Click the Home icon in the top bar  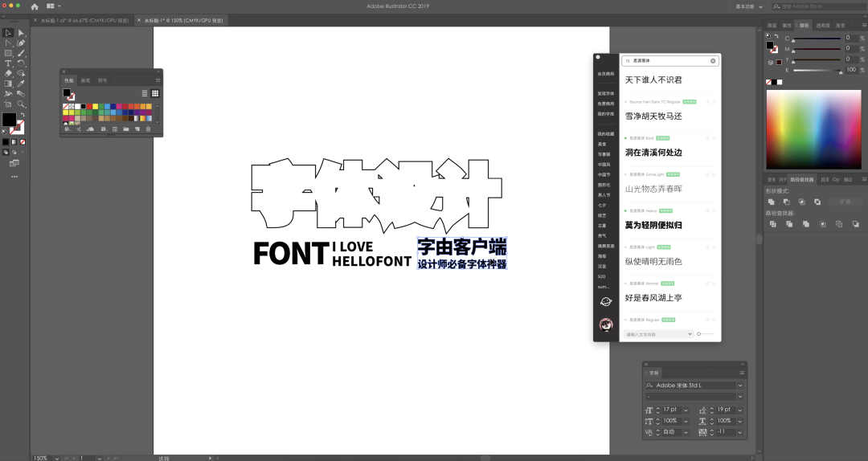click(x=35, y=6)
